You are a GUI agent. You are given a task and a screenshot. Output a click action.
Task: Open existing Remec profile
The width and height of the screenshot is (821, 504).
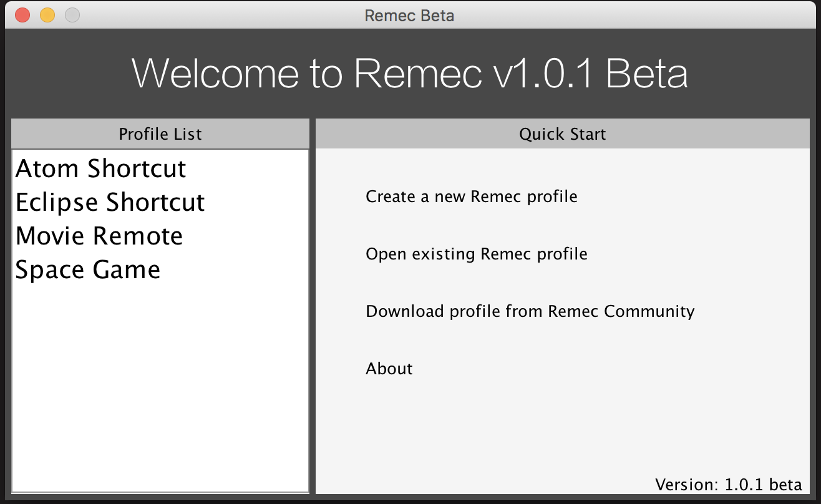[477, 254]
